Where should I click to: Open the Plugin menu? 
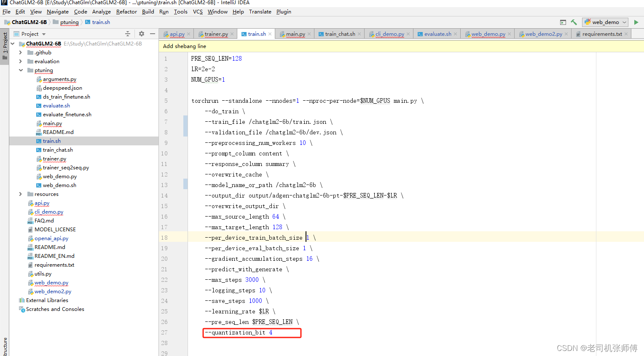coord(284,12)
